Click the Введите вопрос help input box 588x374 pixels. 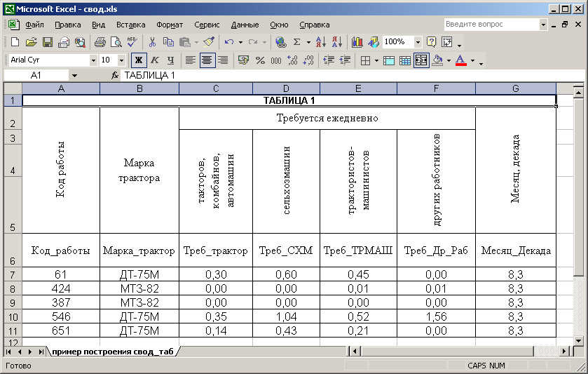[x=491, y=25]
